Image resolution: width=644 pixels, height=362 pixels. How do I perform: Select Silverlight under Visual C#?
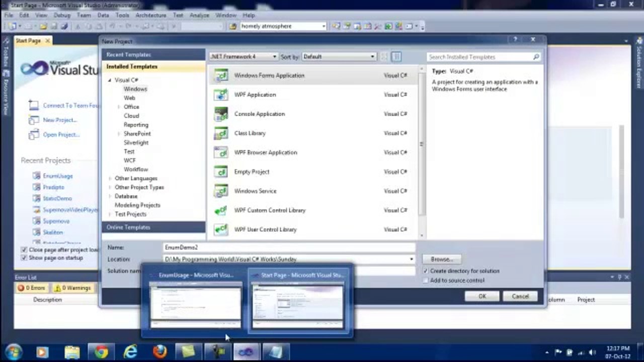(x=136, y=143)
